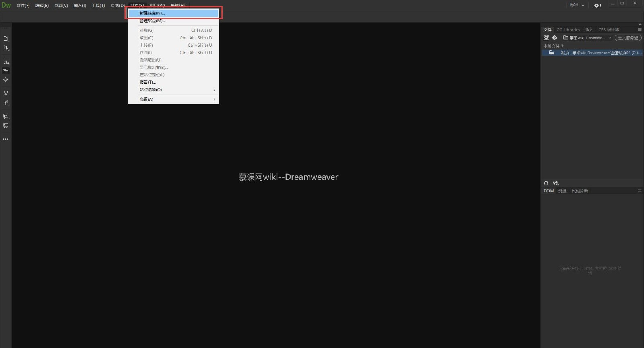Click the Git diamond icon in Files panel
Image resolution: width=644 pixels, height=348 pixels.
(555, 38)
